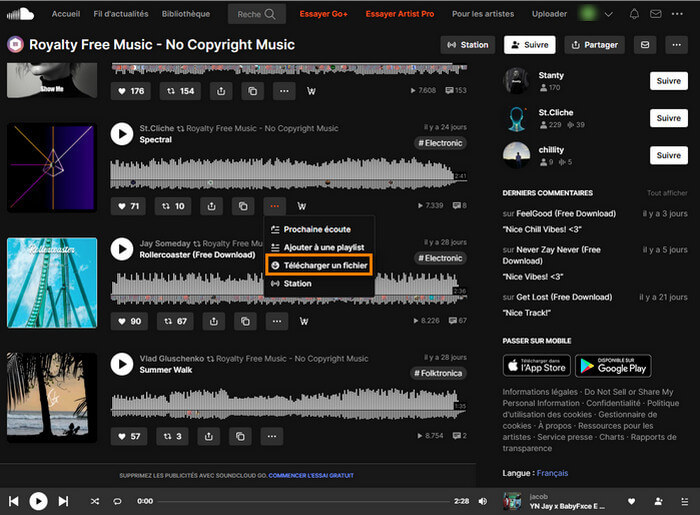Follow the user Stanty
Screen dimensions: 700x515
click(669, 81)
